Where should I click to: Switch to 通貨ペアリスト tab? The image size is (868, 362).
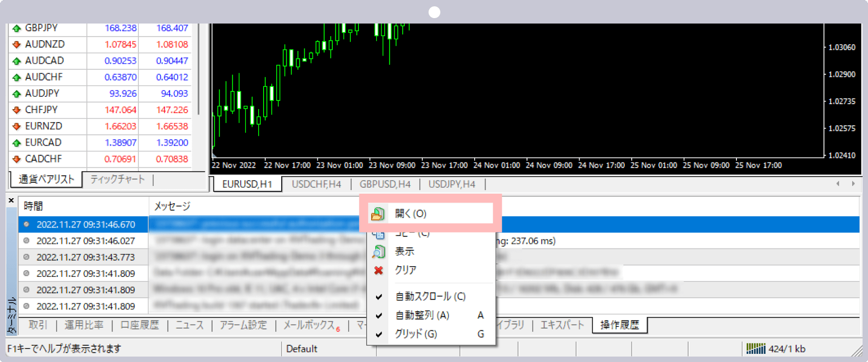tap(46, 179)
